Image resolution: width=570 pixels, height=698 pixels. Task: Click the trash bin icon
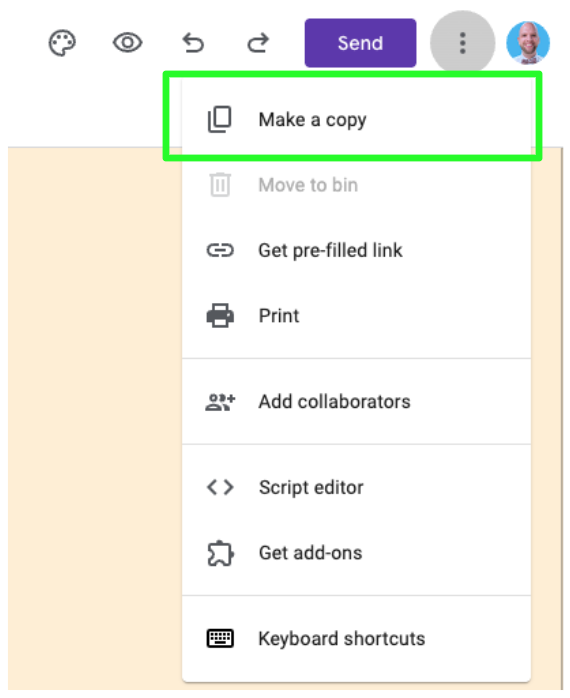(220, 184)
